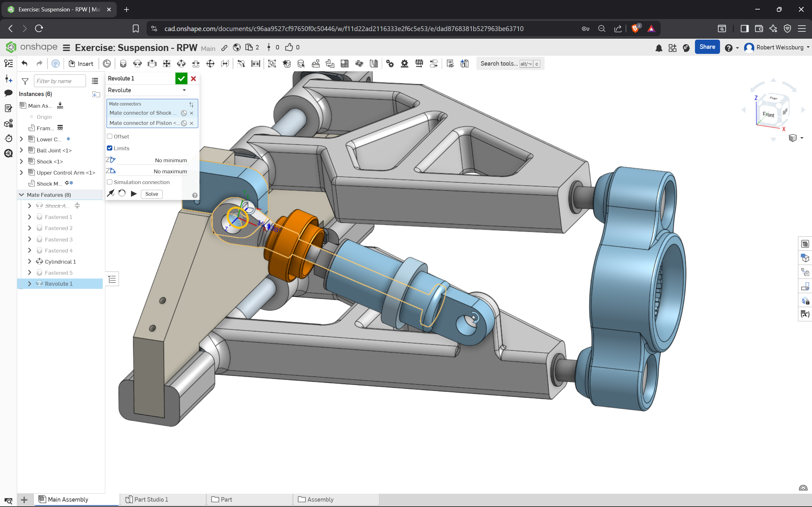Click the blue Share button
Screen dimensions: 812x507
(707, 47)
